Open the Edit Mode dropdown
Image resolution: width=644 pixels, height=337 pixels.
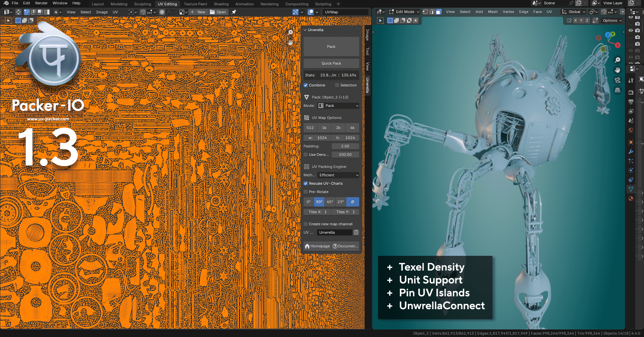pyautogui.click(x=404, y=12)
